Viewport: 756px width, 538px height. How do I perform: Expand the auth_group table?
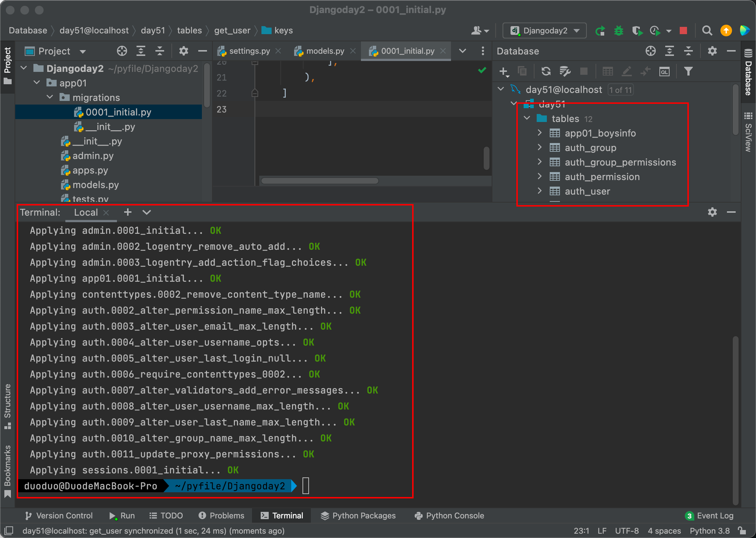click(540, 147)
